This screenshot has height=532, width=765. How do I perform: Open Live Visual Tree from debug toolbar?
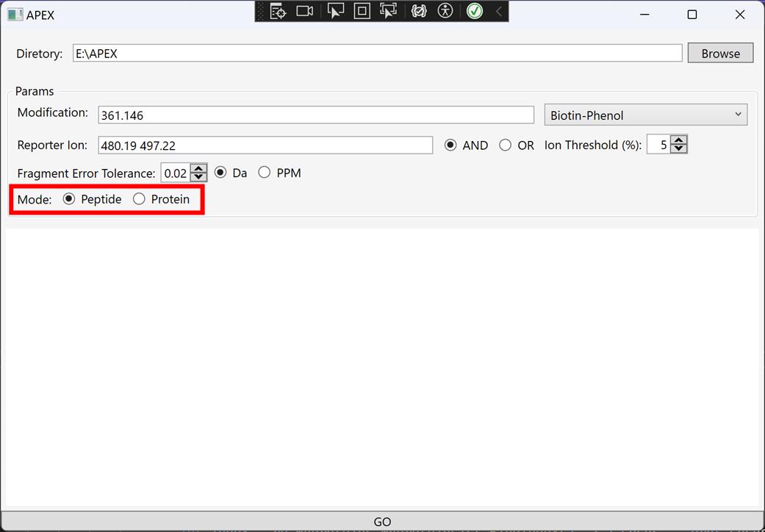click(278, 11)
